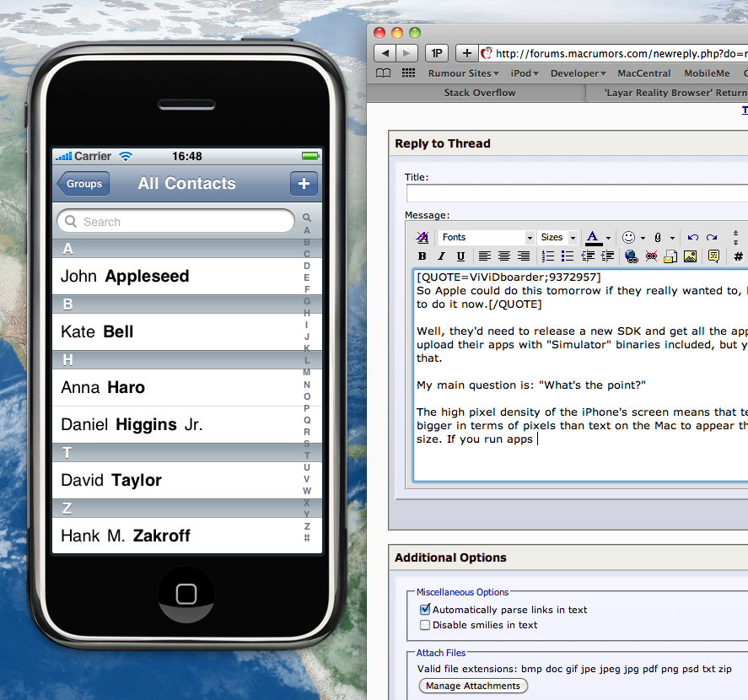Insert a smiley face
Image resolution: width=748 pixels, height=700 pixels.
point(629,237)
